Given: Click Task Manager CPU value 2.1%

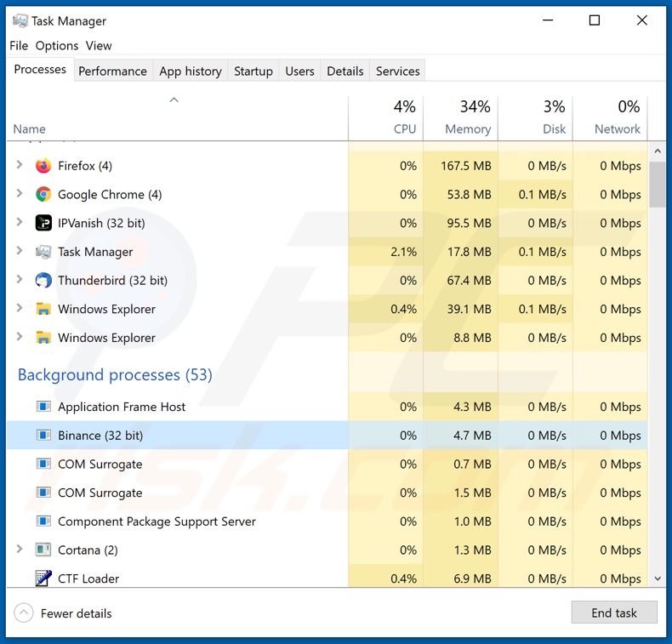Looking at the screenshot, I should [403, 252].
